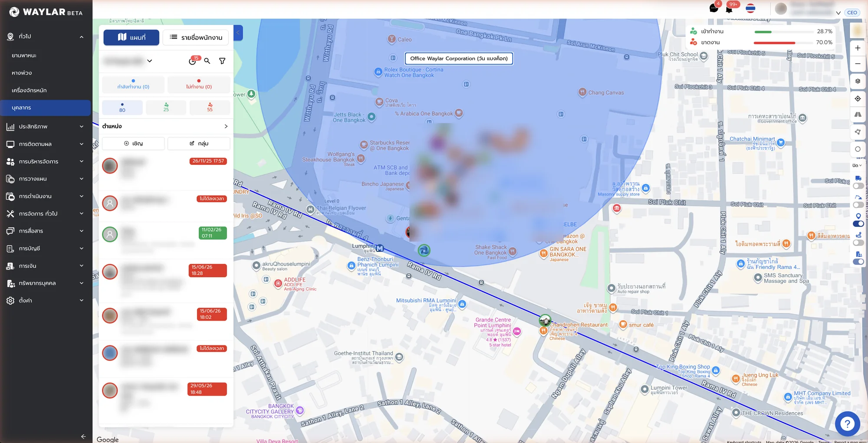Open the map layers selector
Screen dimensions: 868x443
858,81
